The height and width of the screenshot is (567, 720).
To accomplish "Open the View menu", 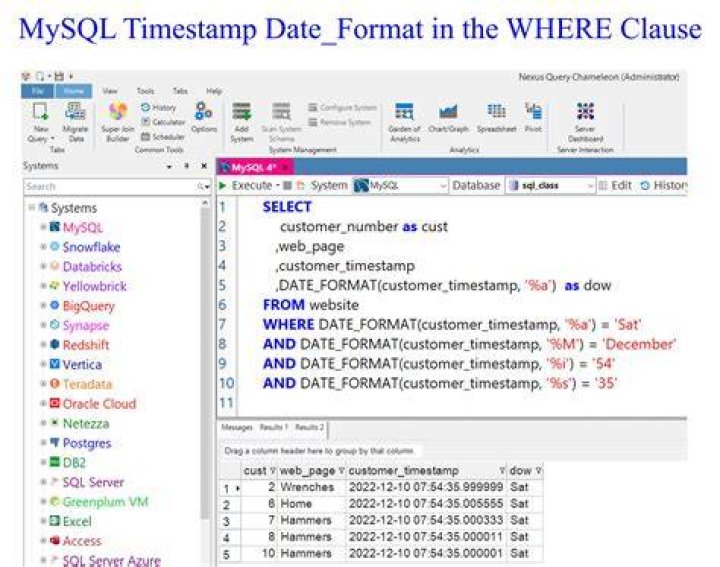I will pos(109,91).
